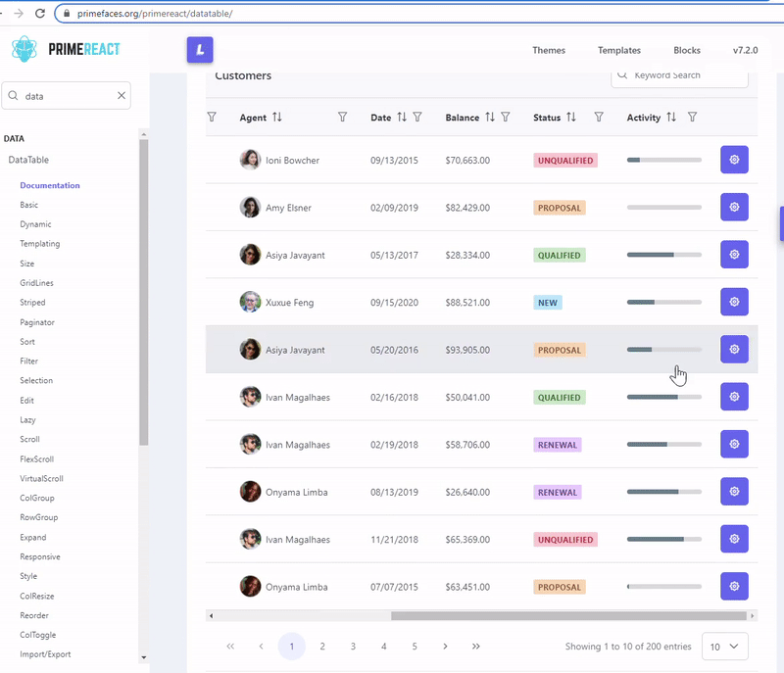Click gear button in Amy Elsner row

coord(734,207)
